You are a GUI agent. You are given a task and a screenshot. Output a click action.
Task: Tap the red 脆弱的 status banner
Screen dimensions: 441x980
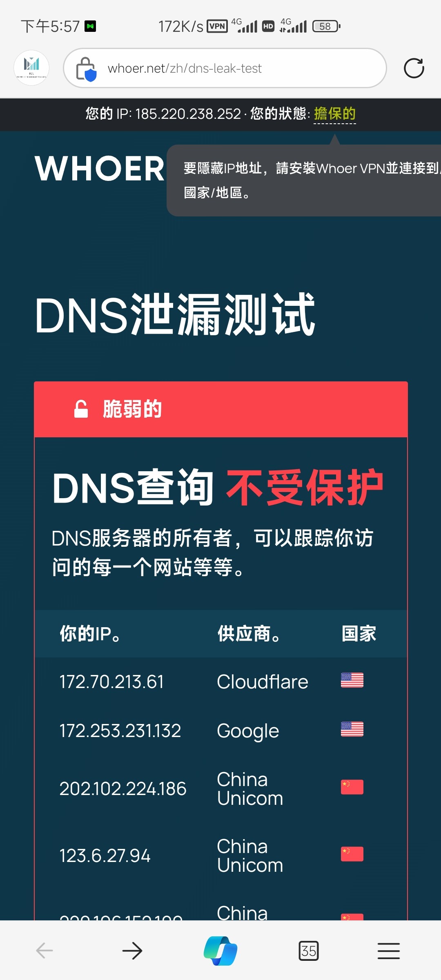tap(221, 409)
